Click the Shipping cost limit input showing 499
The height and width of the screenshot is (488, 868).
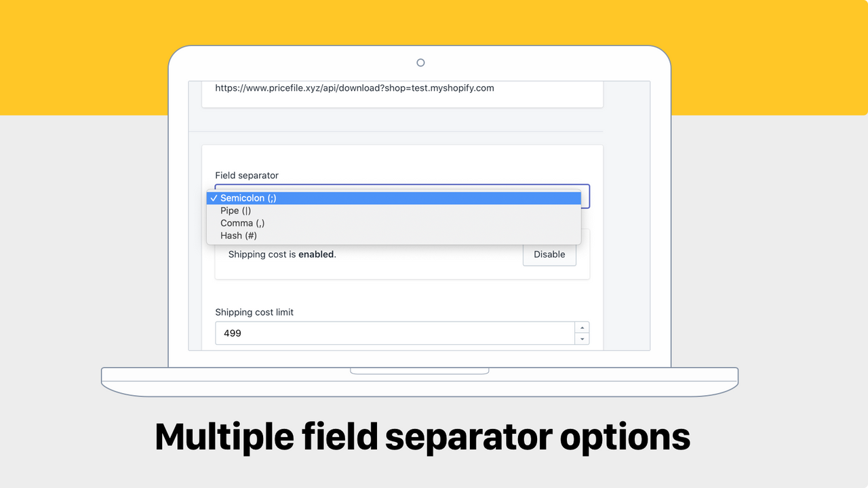click(x=339, y=333)
